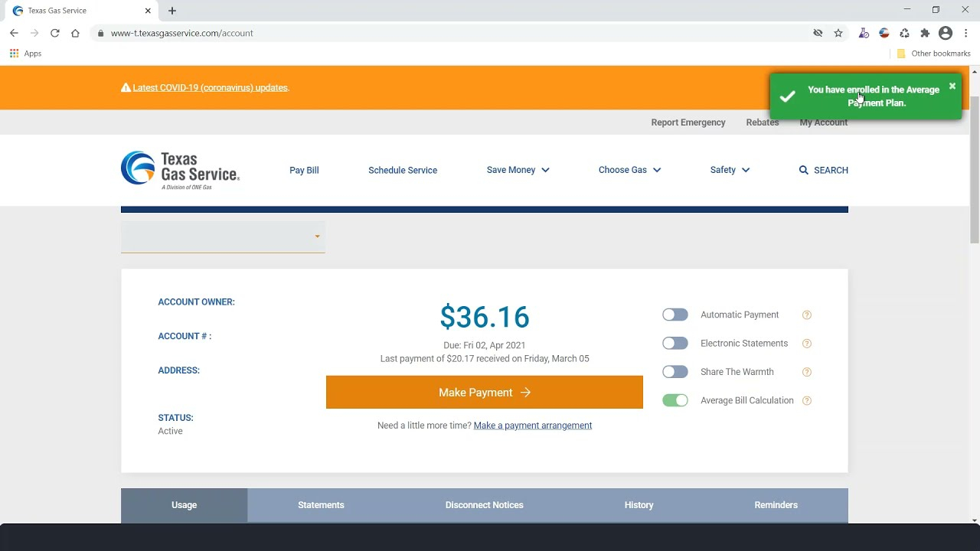Click the Rebates link
This screenshot has width=980, height=551.
click(x=763, y=122)
